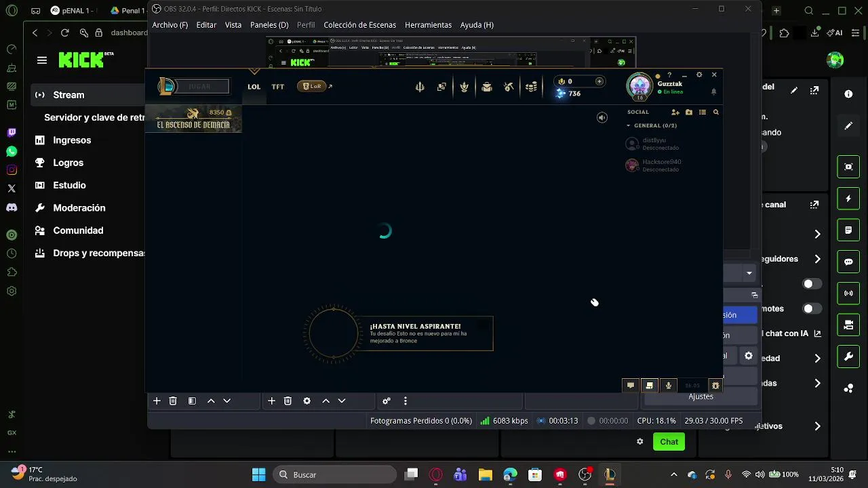868x488 pixels.
Task: Open the Archivo (F) menu in OBS
Action: click(x=170, y=25)
